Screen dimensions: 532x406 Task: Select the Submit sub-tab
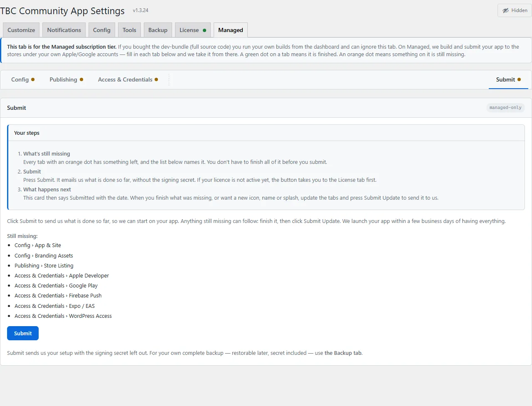coord(508,79)
